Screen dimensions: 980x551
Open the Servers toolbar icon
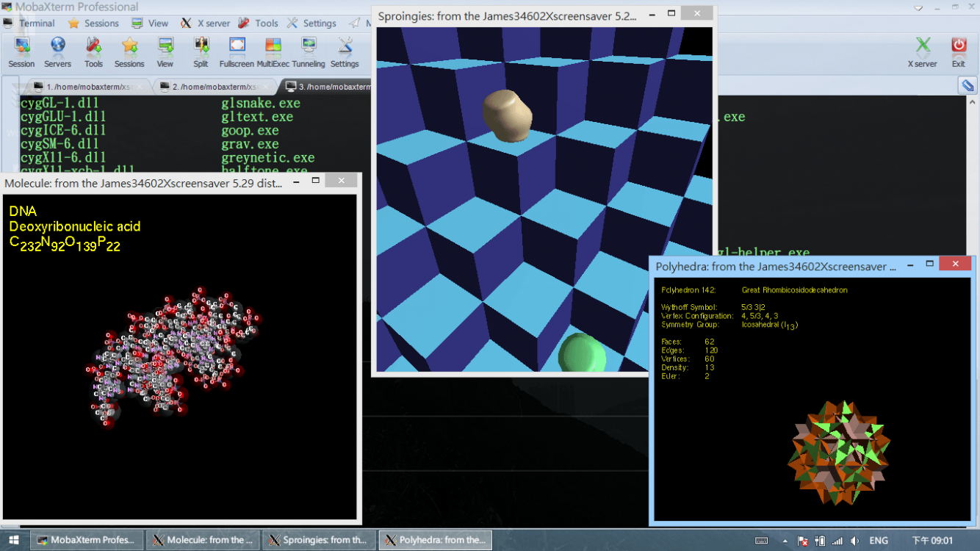pyautogui.click(x=57, y=52)
